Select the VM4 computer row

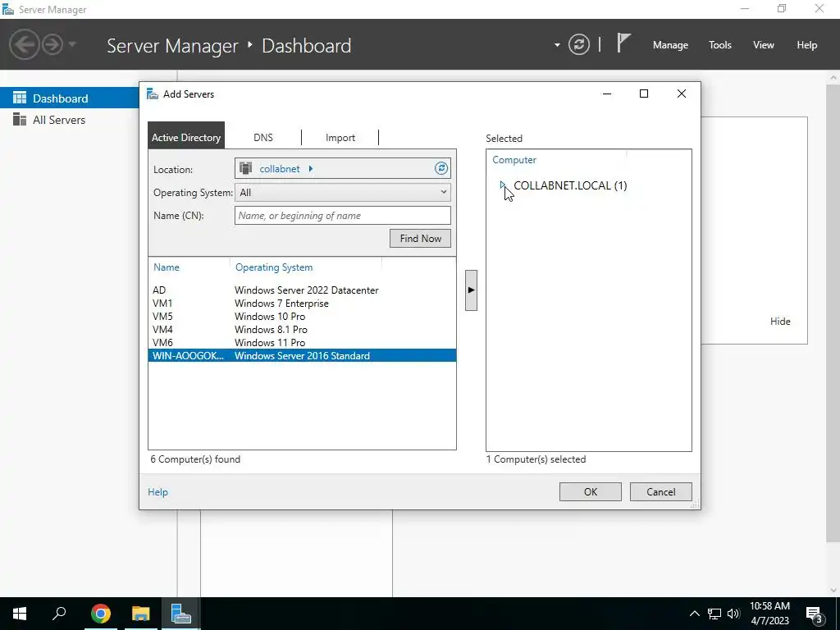(x=302, y=330)
